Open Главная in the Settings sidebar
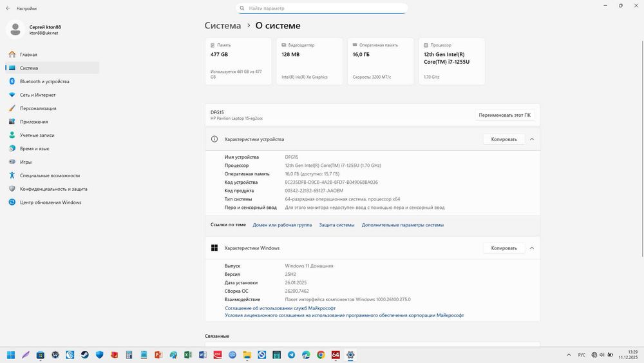644x363 pixels. tap(52, 54)
